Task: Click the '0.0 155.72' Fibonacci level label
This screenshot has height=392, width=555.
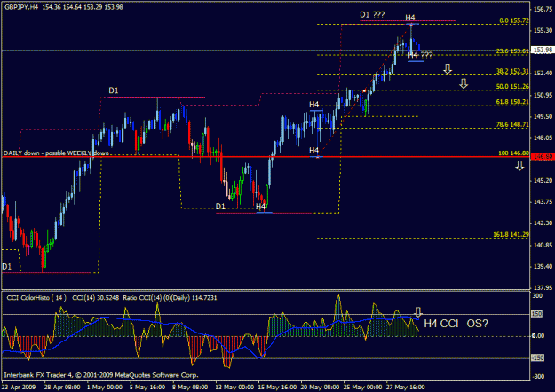Action: click(514, 20)
